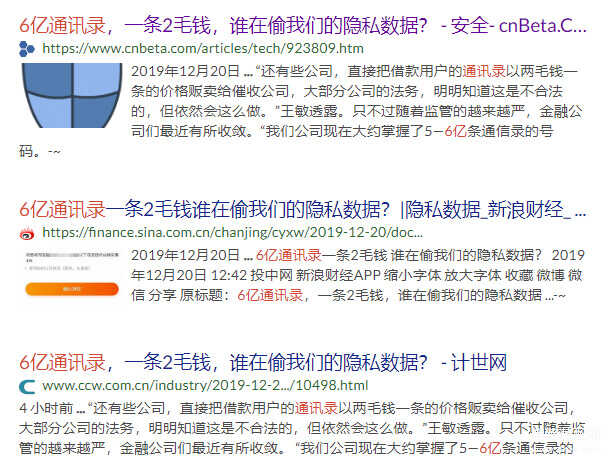Image resolution: width=611 pixels, height=463 pixels.
Task: Open the www.ccw.com.cn industry URL link
Action: click(x=205, y=385)
